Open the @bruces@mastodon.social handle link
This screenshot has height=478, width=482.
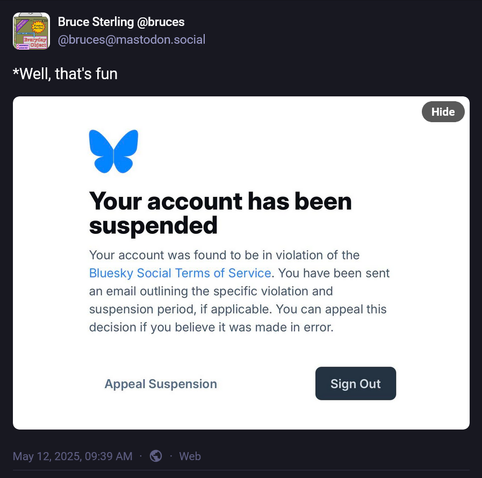coord(132,40)
